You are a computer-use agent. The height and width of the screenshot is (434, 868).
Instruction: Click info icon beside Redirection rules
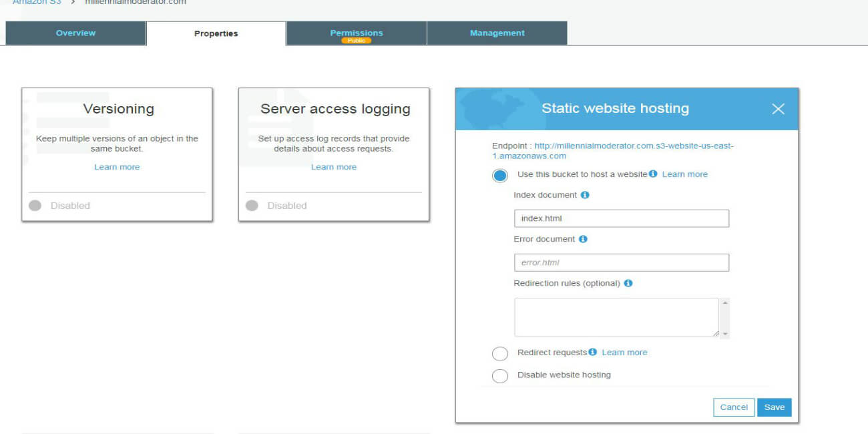[628, 283]
